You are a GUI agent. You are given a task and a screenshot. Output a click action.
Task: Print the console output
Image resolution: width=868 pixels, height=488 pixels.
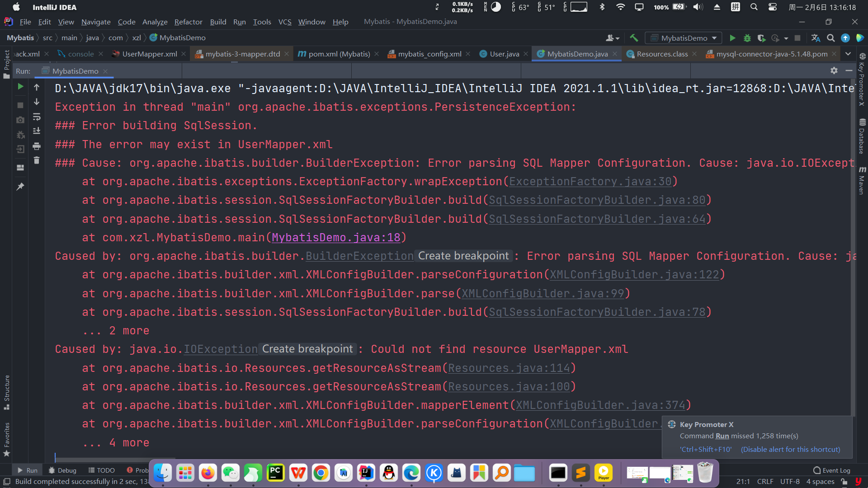(x=37, y=146)
